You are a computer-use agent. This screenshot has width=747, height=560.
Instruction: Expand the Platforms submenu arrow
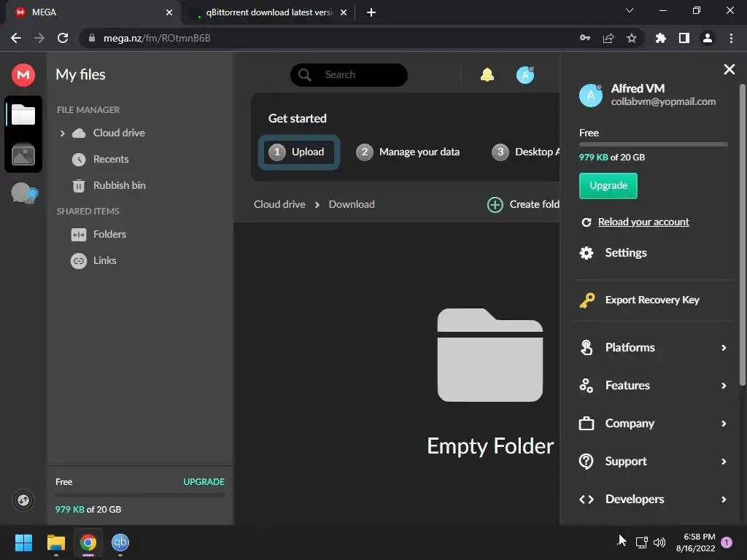[724, 348]
